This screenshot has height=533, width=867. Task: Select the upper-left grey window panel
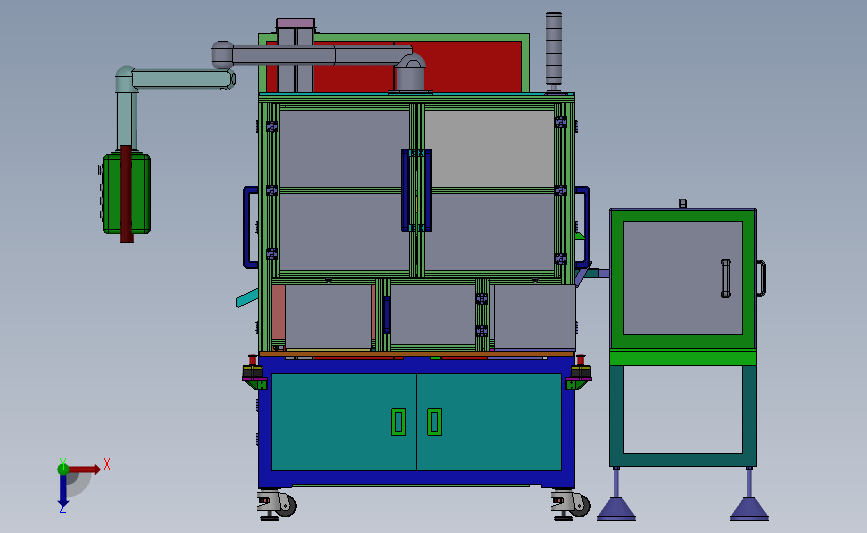pyautogui.click(x=344, y=149)
